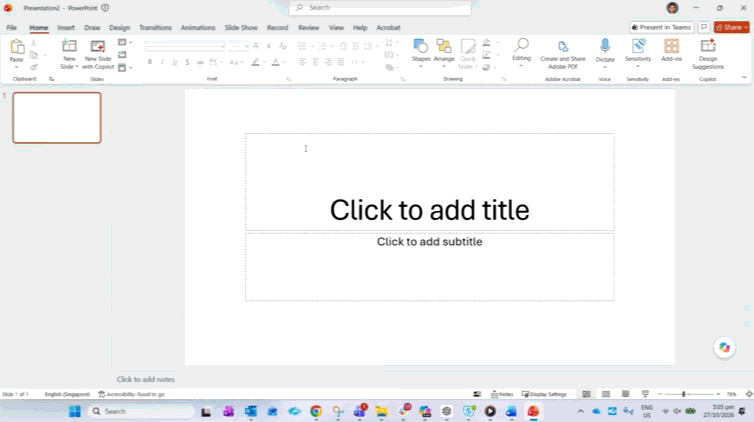
Task: Click the Cut scissors icon
Action: [34, 43]
